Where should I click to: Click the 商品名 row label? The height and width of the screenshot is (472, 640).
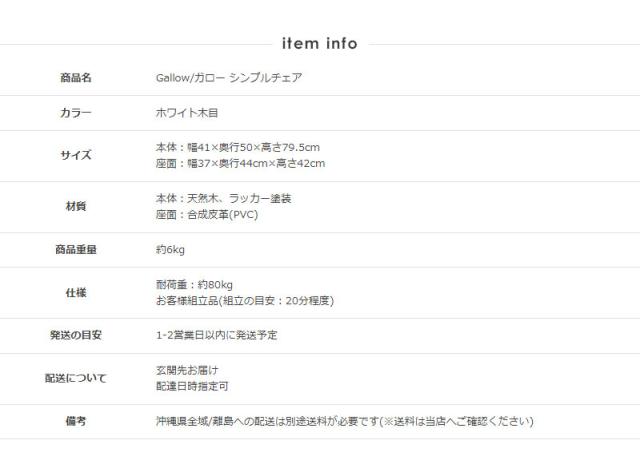(76, 78)
